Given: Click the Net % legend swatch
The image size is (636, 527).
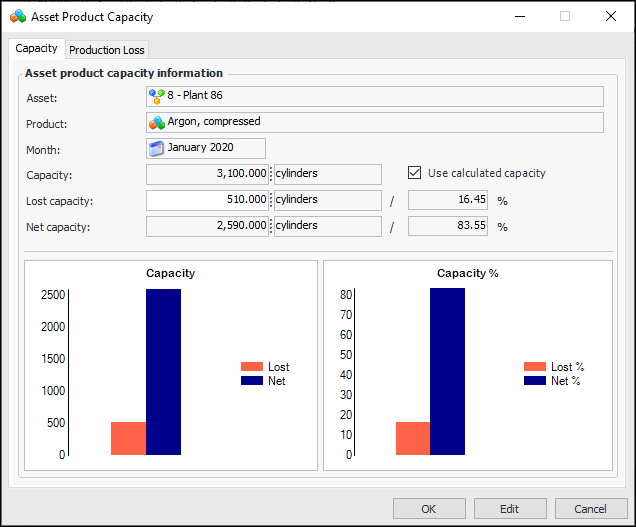Looking at the screenshot, I should click(x=535, y=381).
